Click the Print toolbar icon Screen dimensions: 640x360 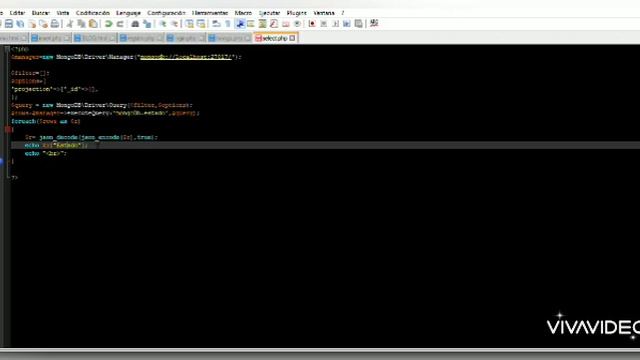[55, 24]
